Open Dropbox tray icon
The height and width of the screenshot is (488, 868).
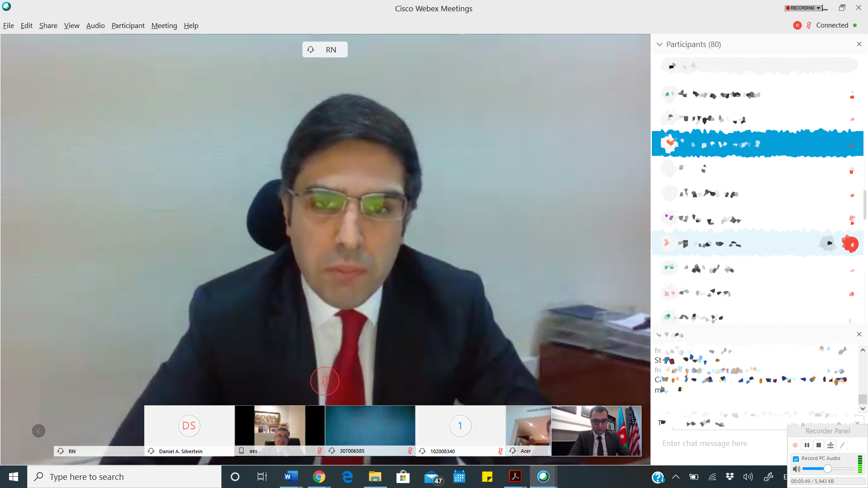(730, 477)
